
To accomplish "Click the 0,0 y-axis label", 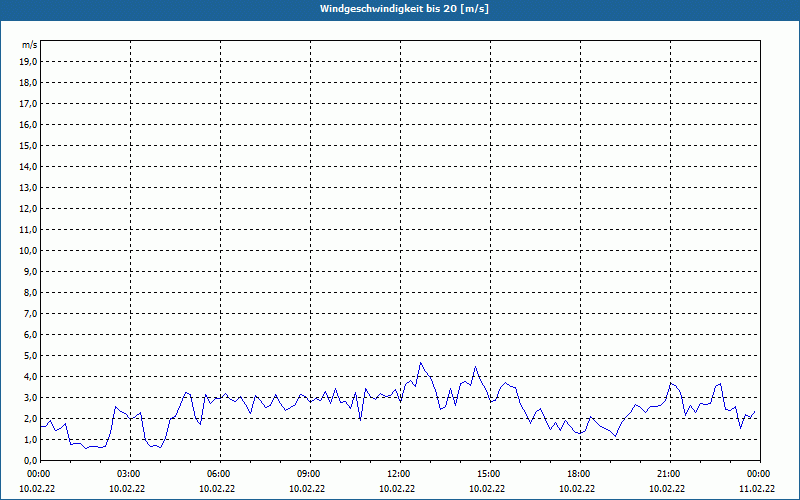I will coord(30,461).
